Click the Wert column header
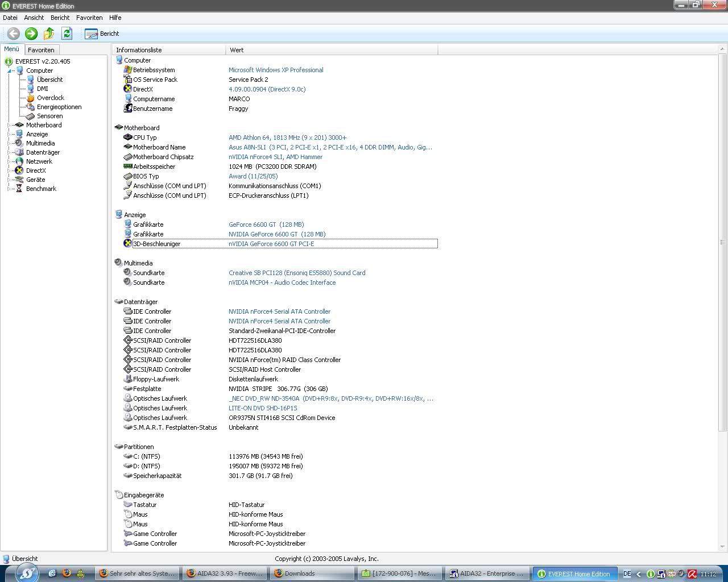The image size is (728, 582). coord(332,50)
